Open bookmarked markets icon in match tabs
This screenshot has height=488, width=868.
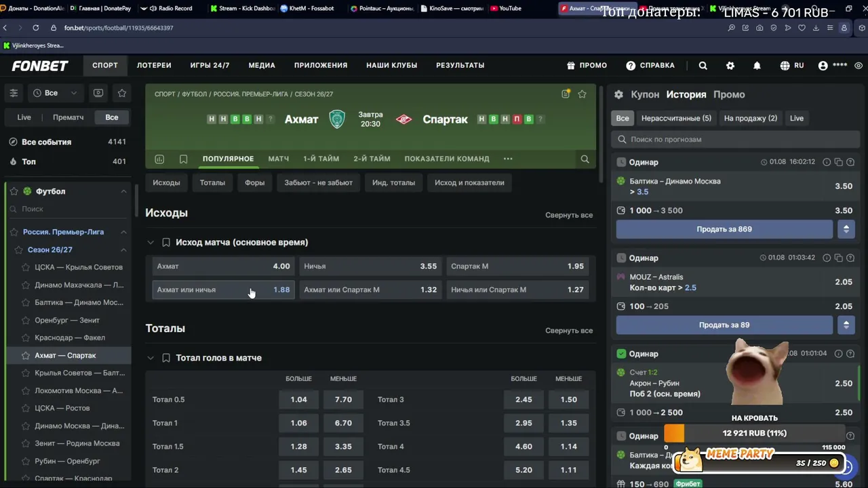coord(183,159)
